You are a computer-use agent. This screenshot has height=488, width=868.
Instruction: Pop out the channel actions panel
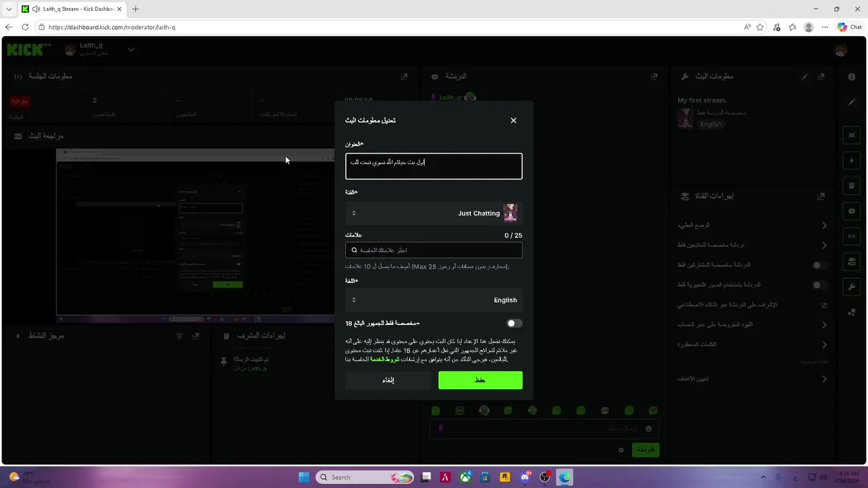821,196
